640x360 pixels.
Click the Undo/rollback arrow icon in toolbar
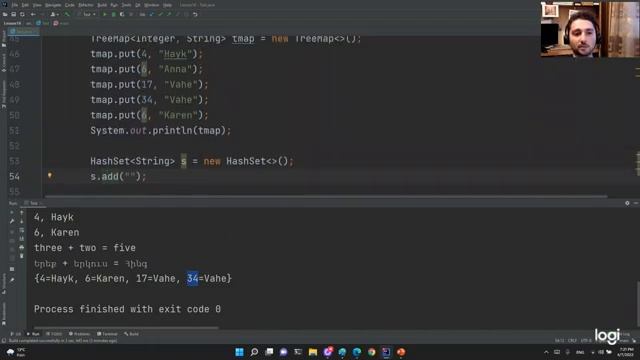click(x=195, y=14)
